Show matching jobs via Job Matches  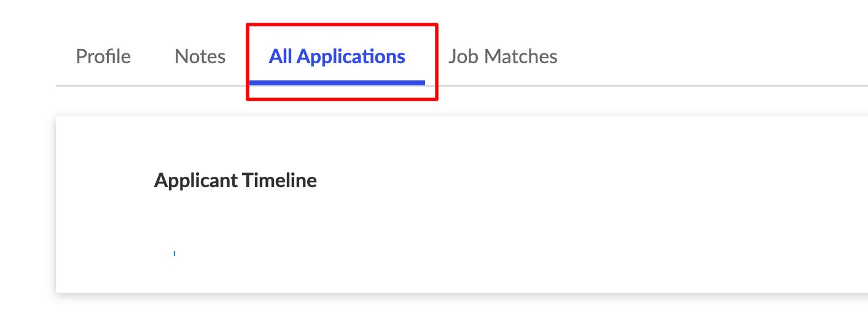[x=502, y=56]
